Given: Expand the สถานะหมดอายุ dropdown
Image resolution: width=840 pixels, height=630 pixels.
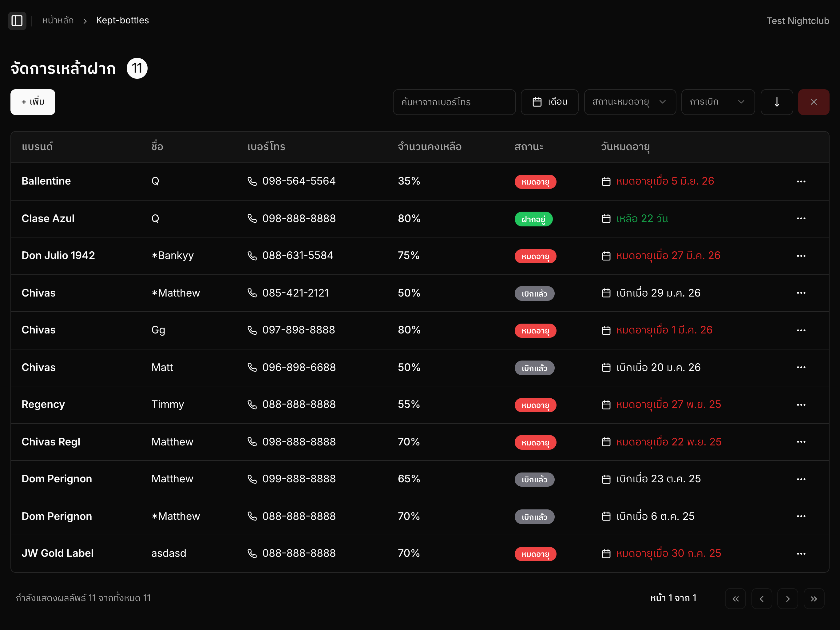Looking at the screenshot, I should [x=630, y=102].
